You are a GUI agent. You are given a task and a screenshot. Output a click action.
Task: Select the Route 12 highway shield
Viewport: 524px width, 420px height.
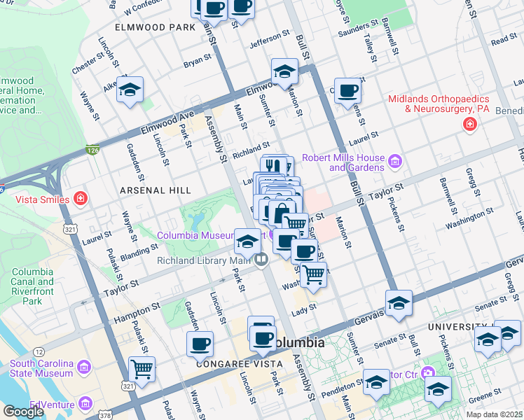39,352
